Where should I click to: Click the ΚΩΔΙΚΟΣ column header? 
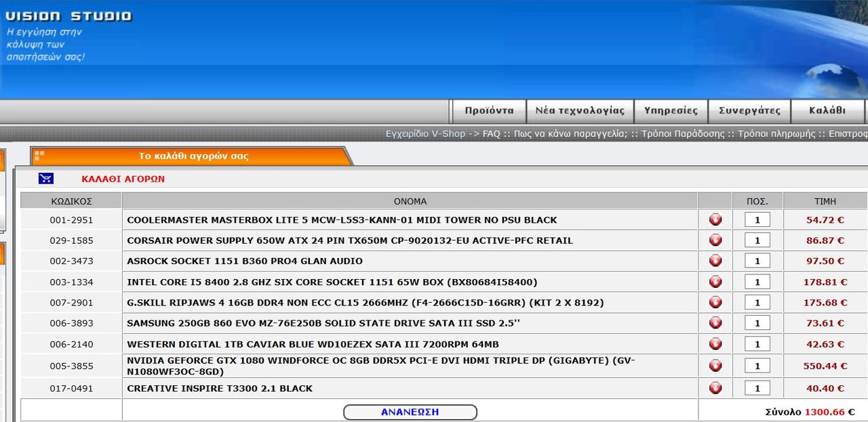pyautogui.click(x=71, y=201)
